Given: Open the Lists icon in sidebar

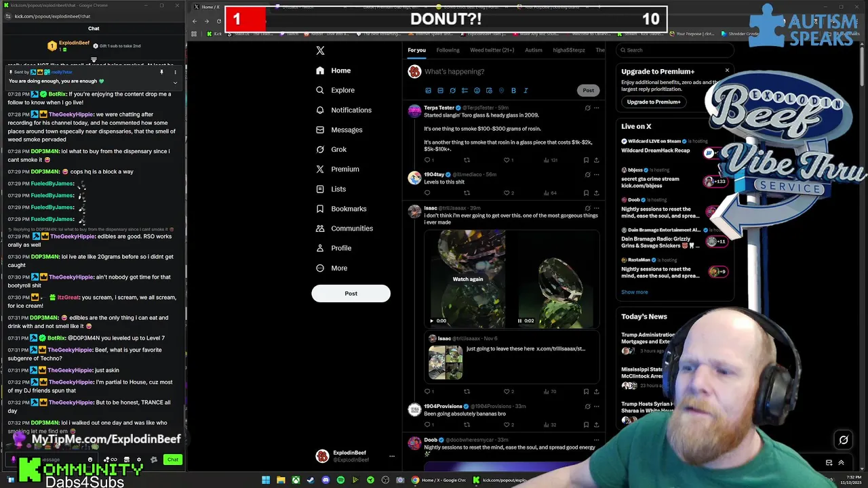Looking at the screenshot, I should click(x=320, y=189).
